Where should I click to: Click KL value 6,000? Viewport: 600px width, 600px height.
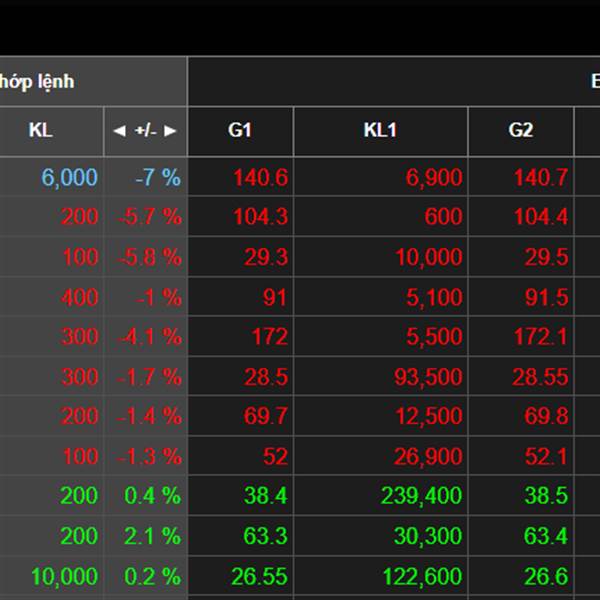click(x=70, y=178)
